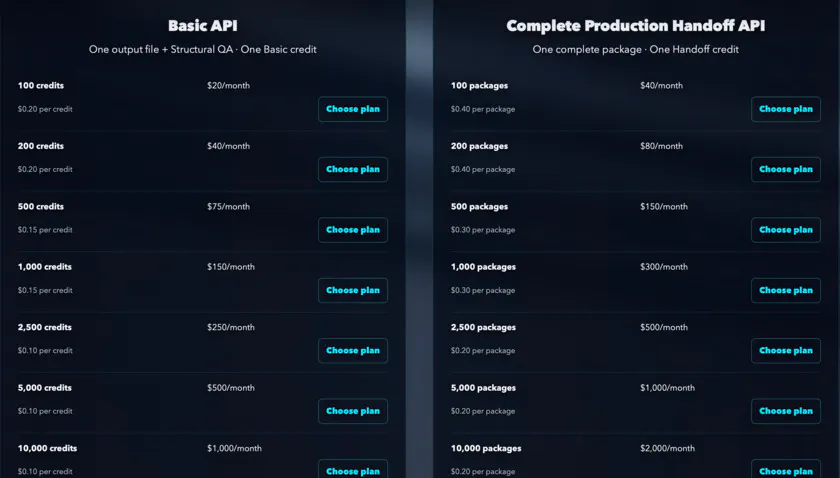
Task: Click the '$250/month' price
Action: tap(231, 327)
